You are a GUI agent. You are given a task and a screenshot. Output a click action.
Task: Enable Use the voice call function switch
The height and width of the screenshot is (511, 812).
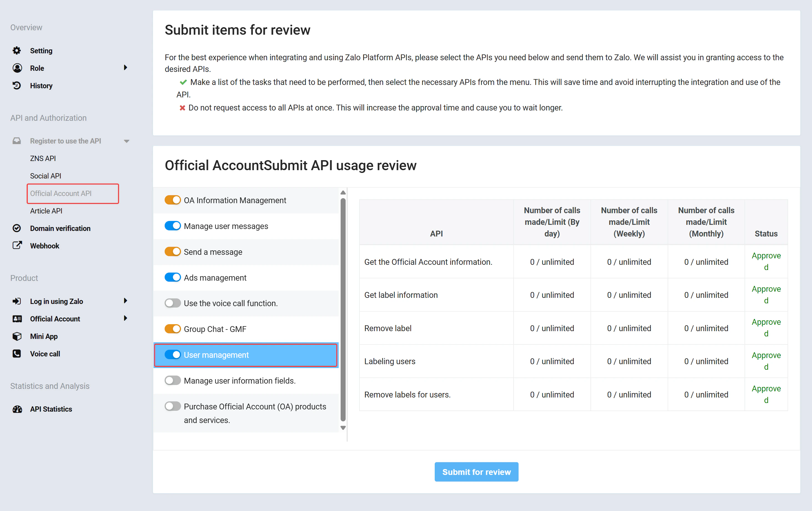[173, 303]
